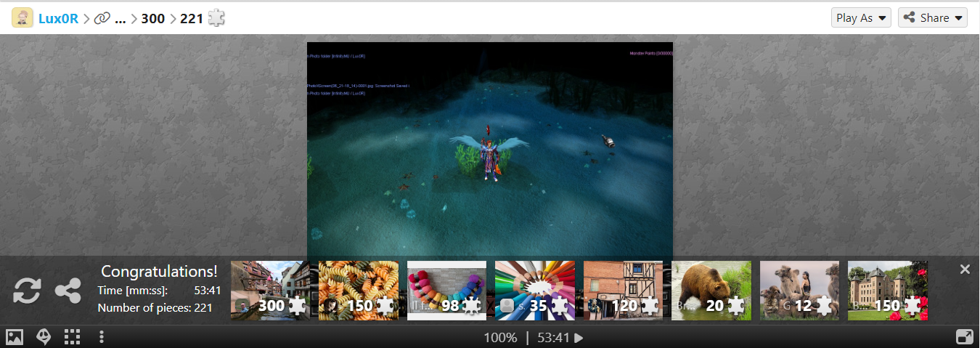Click the pieces grid arrange icon
Image resolution: width=980 pixels, height=348 pixels.
[72, 337]
